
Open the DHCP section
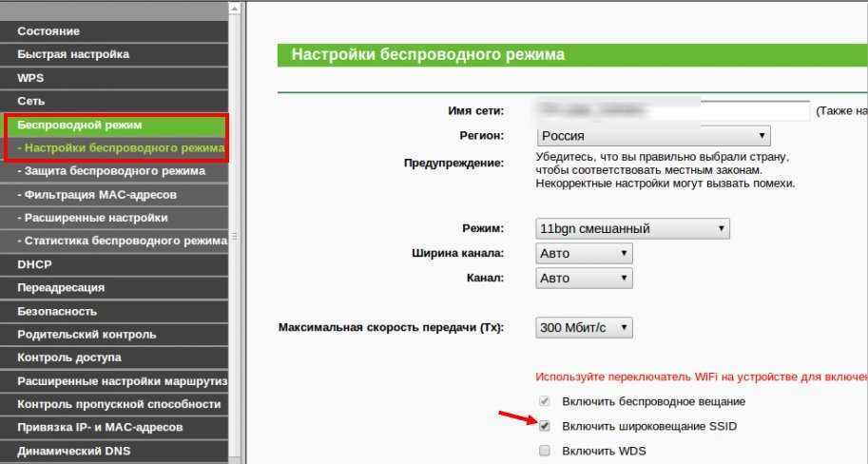pyautogui.click(x=113, y=264)
